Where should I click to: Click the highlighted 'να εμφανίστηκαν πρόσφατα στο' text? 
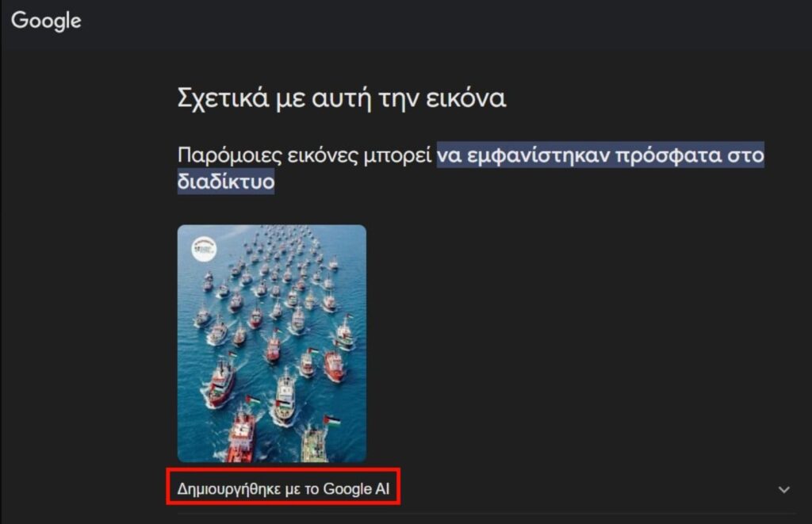[601, 155]
